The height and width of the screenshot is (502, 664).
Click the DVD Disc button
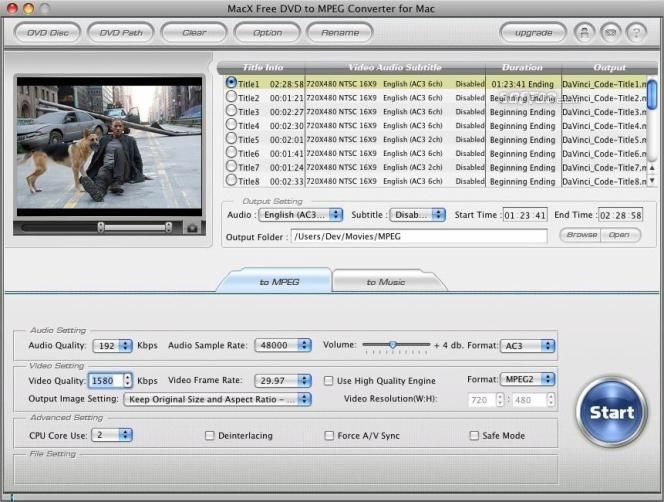pyautogui.click(x=47, y=33)
